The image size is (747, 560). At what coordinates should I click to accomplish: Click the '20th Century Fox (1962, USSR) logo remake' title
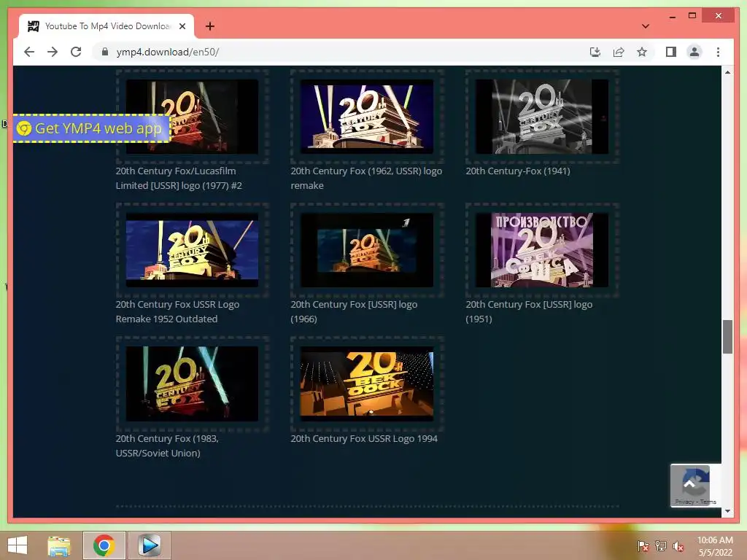pos(366,178)
